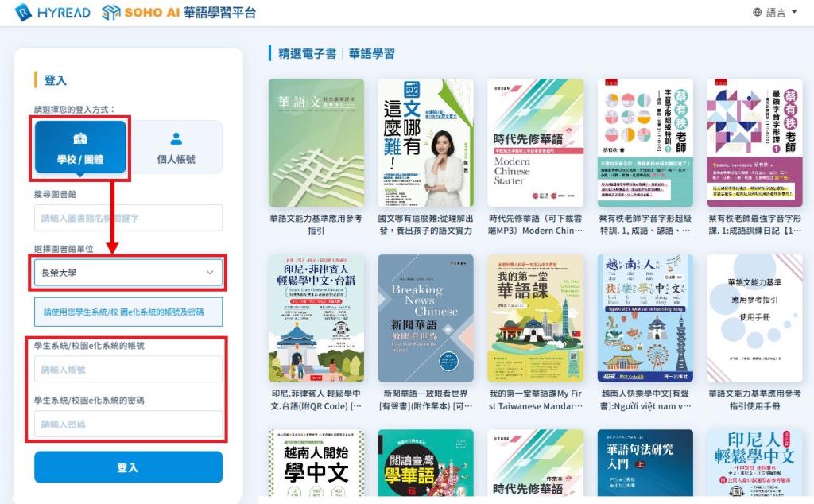The height and width of the screenshot is (504, 814).
Task: Switch to the 個人帳號 login tab
Action: [x=176, y=147]
